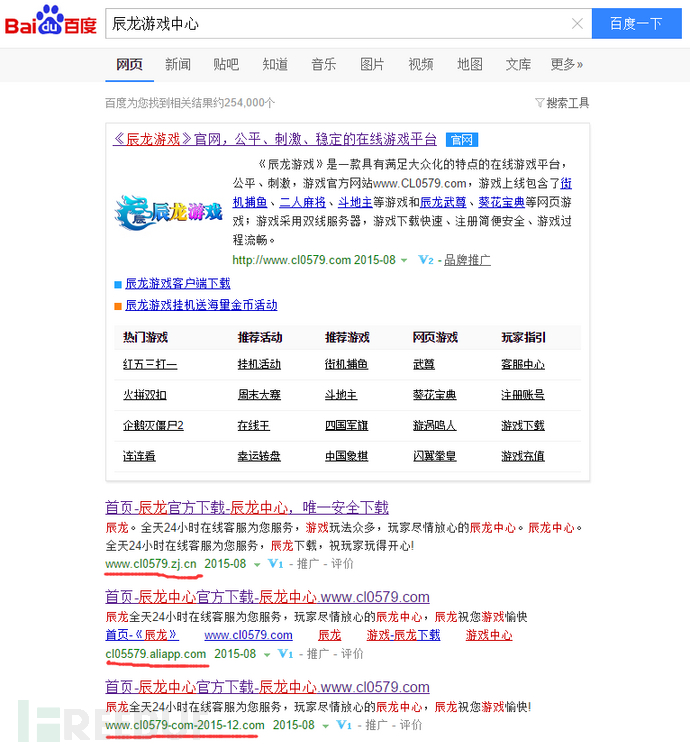Switch to the 知道 tab
This screenshot has height=749, width=690.
coord(275,64)
